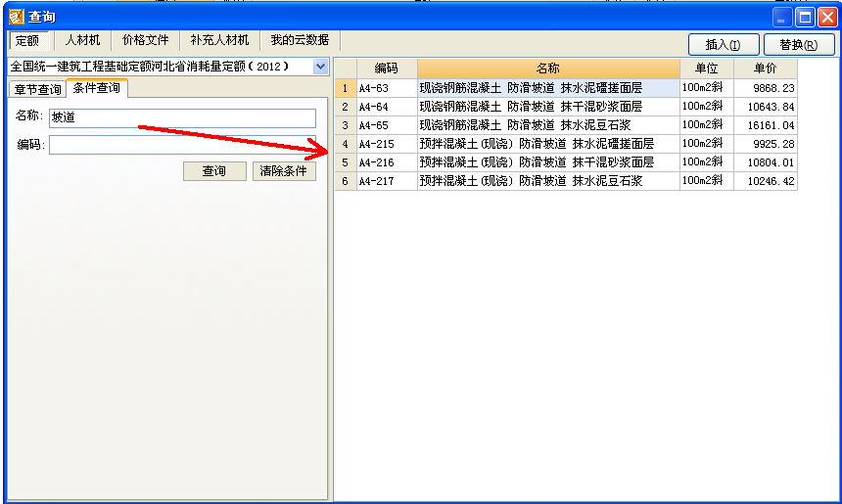Select row number 1 header

point(346,88)
